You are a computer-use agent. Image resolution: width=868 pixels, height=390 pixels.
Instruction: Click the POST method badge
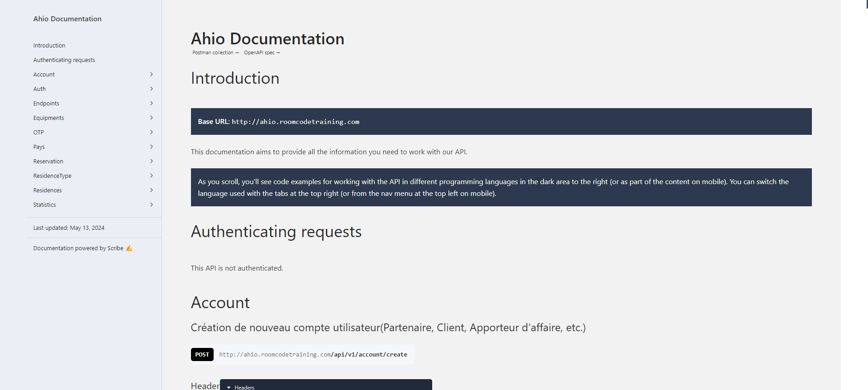click(202, 354)
